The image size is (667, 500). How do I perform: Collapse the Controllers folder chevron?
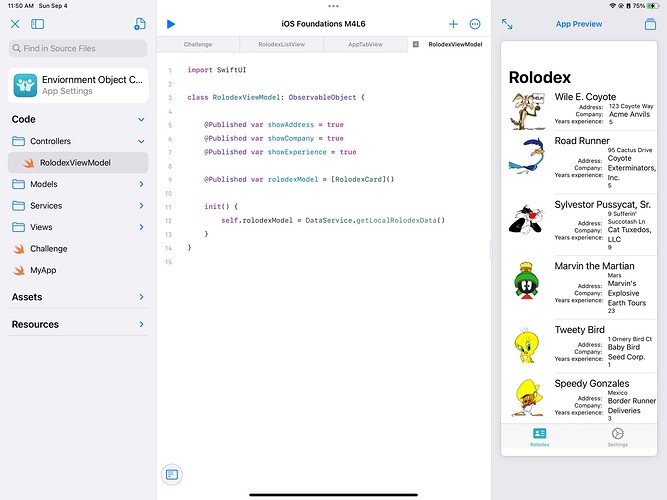pyautogui.click(x=141, y=141)
